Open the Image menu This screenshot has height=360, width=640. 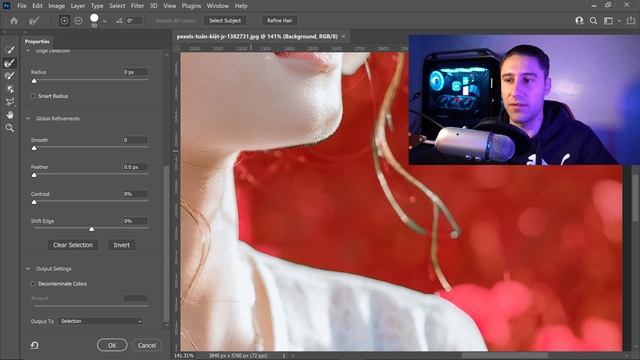56,6
